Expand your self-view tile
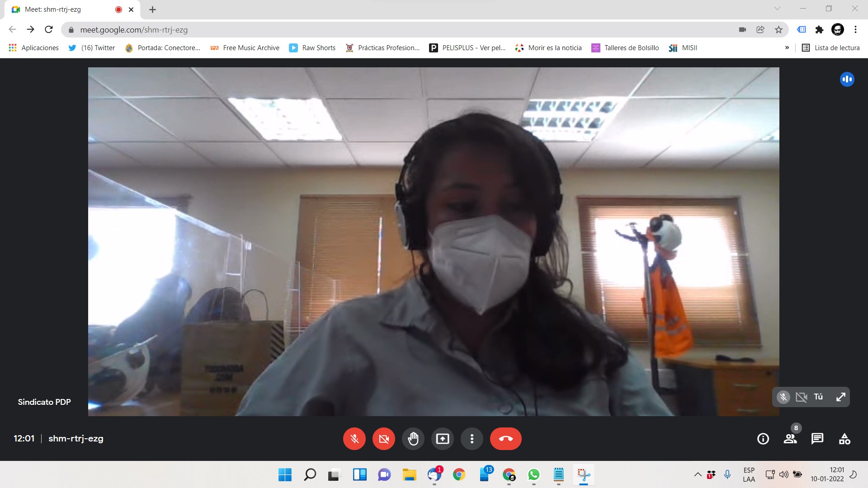868x488 pixels. click(x=840, y=397)
